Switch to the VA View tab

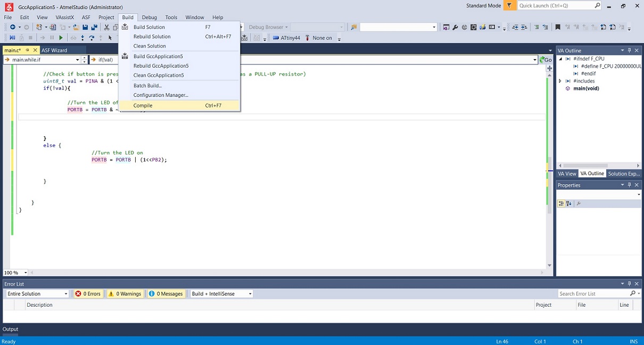coord(567,174)
